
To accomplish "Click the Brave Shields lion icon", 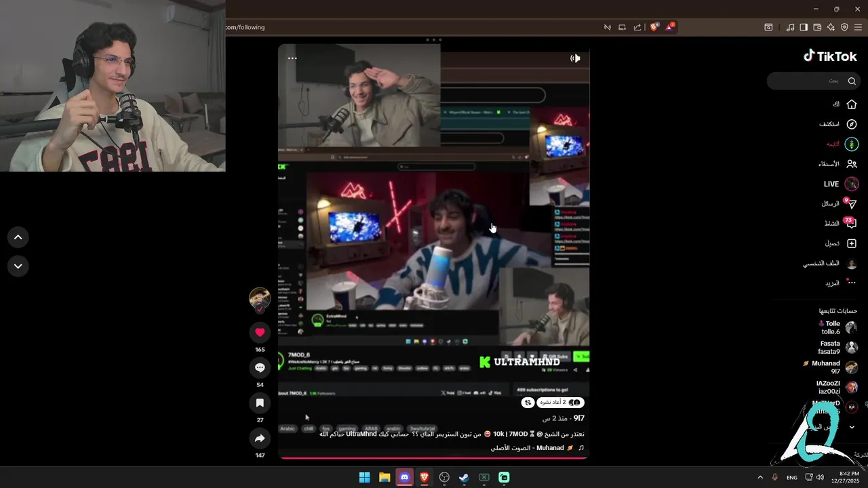I will tap(654, 27).
